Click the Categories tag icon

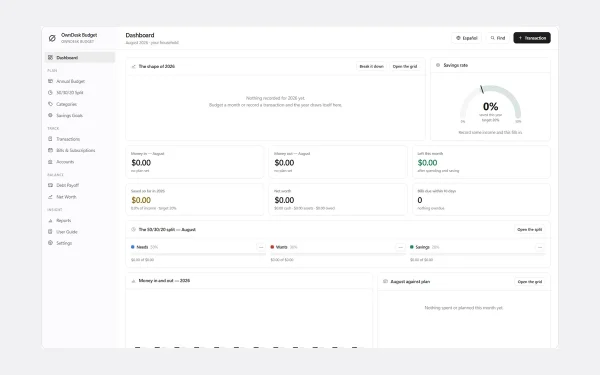[x=50, y=104]
